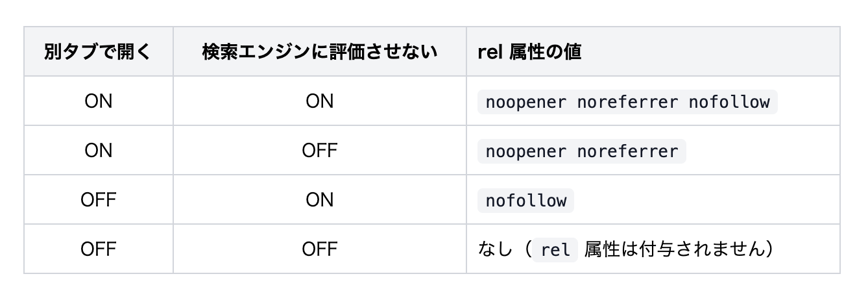Click 別タブで開く OFF in the standalone nofollow row
This screenshot has width=868, height=300.
click(98, 201)
